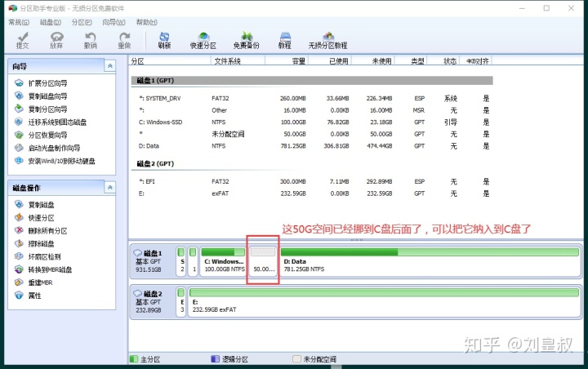Click the 主分区 green legend swatch
588x369 pixels.
[x=134, y=359]
